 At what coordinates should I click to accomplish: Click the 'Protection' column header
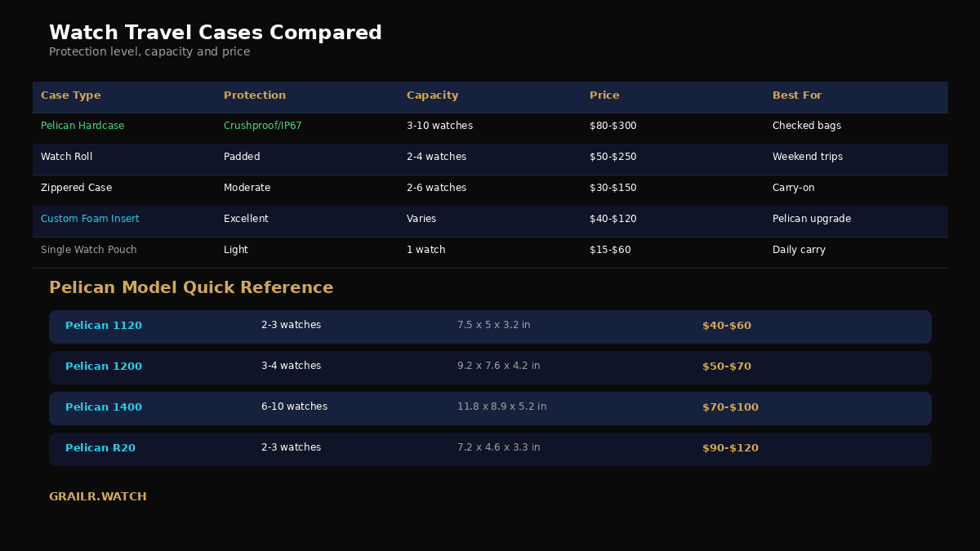[255, 96]
